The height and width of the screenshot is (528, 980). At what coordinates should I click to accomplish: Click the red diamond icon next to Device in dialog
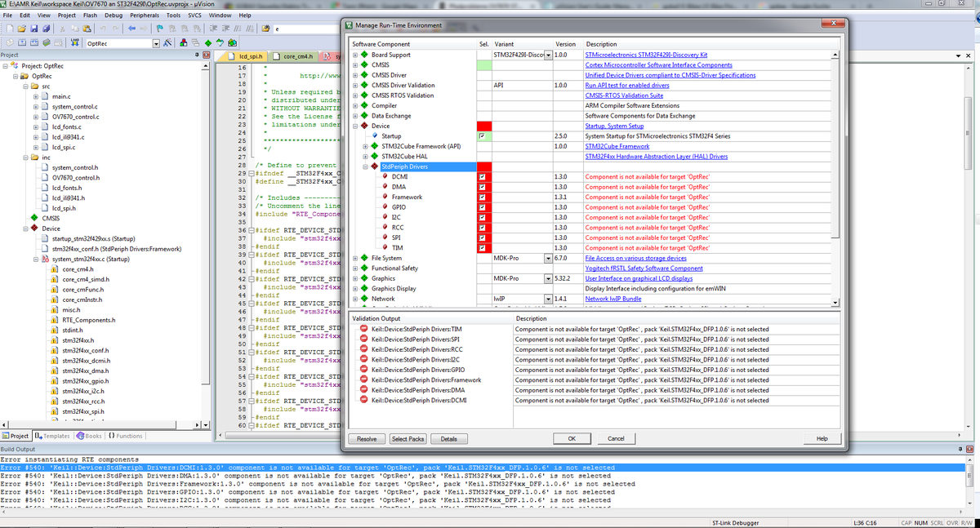coord(363,126)
